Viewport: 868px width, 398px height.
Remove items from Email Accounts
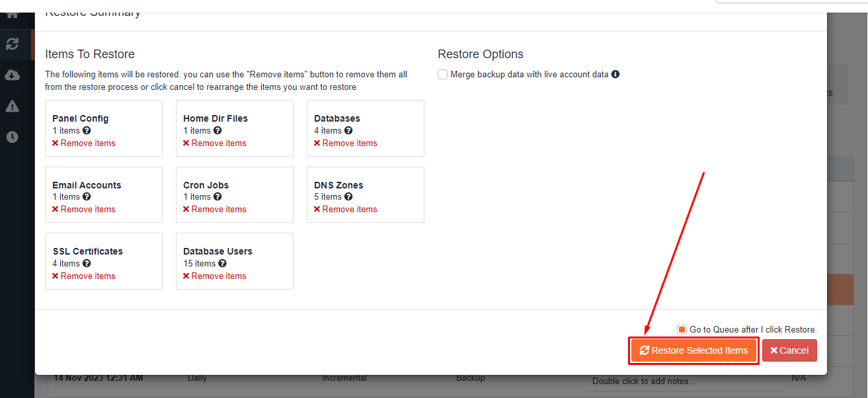(x=84, y=209)
